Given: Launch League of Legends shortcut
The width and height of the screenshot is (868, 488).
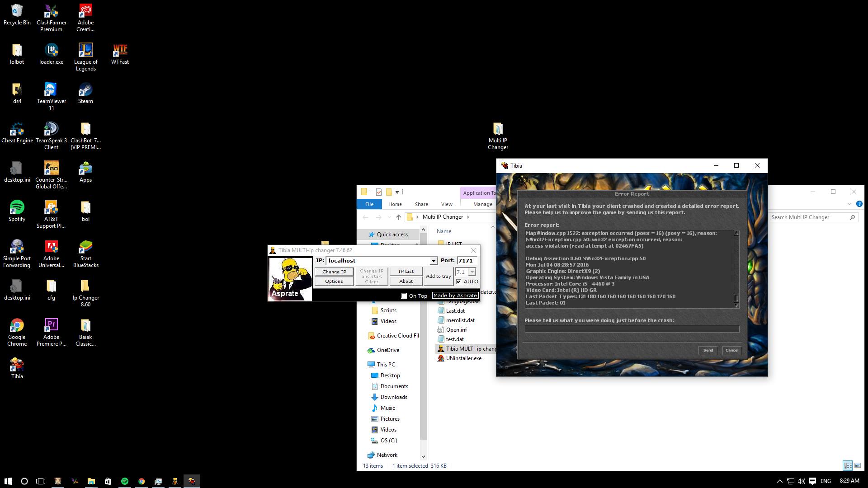Looking at the screenshot, I should point(85,57).
